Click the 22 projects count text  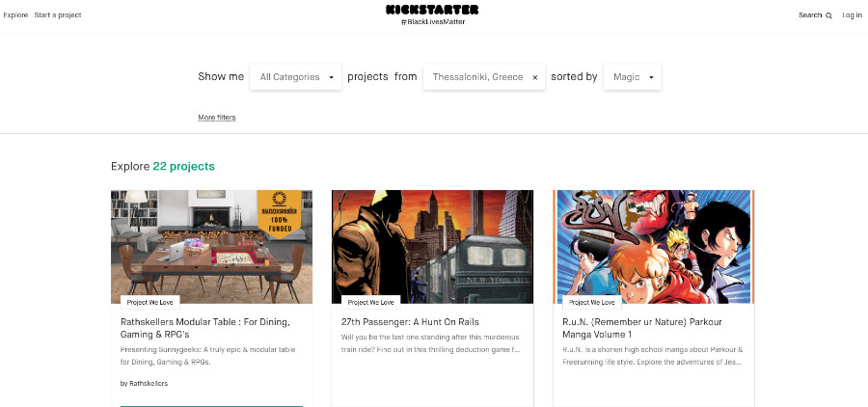pyautogui.click(x=184, y=166)
